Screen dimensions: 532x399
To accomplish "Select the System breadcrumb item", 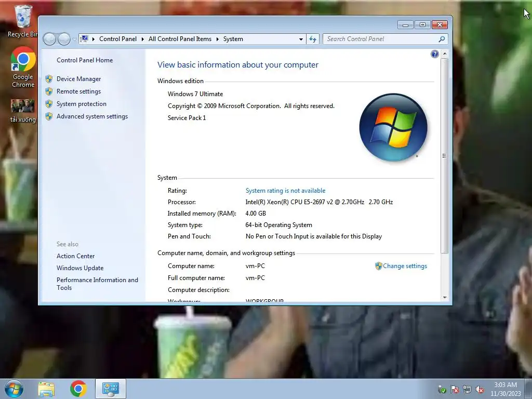I will (x=233, y=39).
